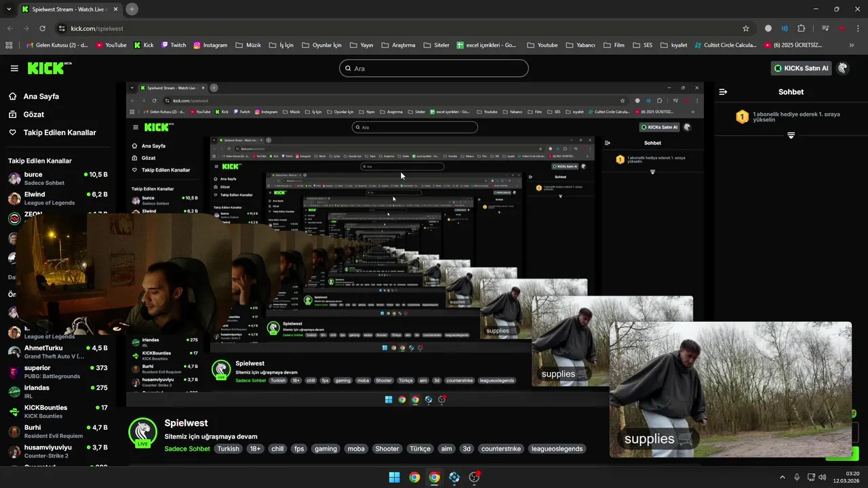Viewport: 868px width, 488px height.
Task: Open the Chrome tab search dropdown
Action: pos(8,9)
